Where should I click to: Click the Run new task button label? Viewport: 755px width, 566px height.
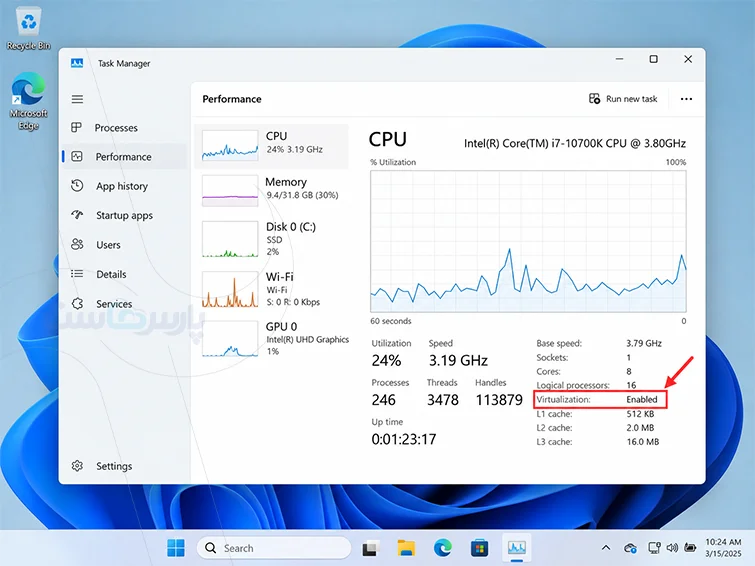pos(632,99)
